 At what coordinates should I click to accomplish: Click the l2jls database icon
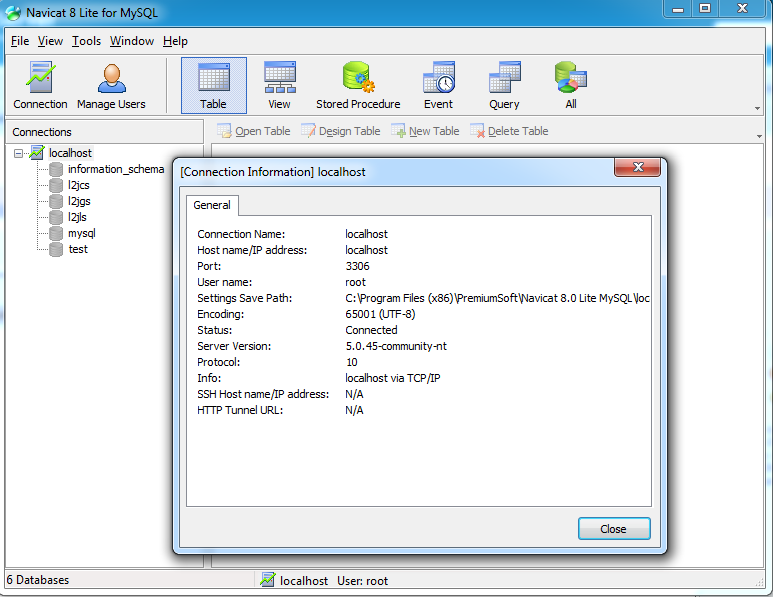pos(56,217)
